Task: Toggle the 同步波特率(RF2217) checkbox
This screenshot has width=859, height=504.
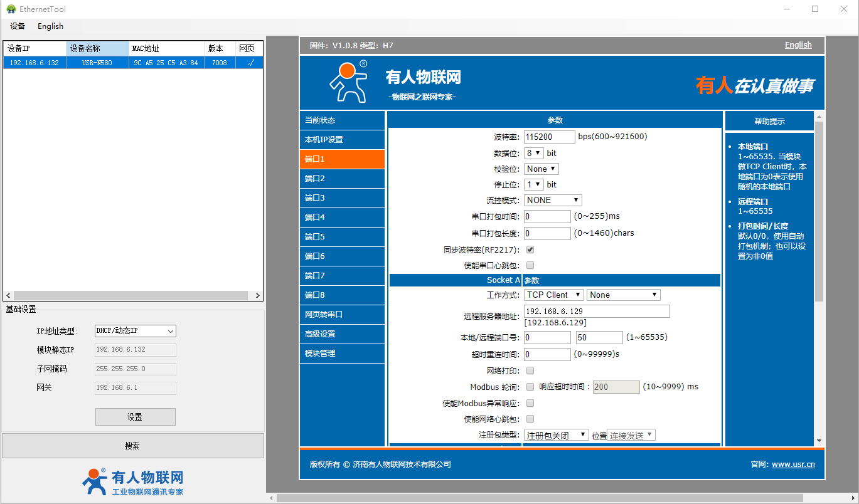Action: pos(530,249)
